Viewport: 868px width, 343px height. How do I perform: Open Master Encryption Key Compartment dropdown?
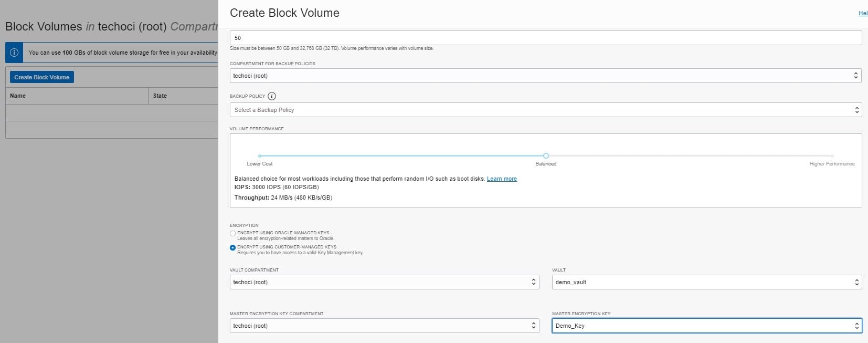coord(384,326)
